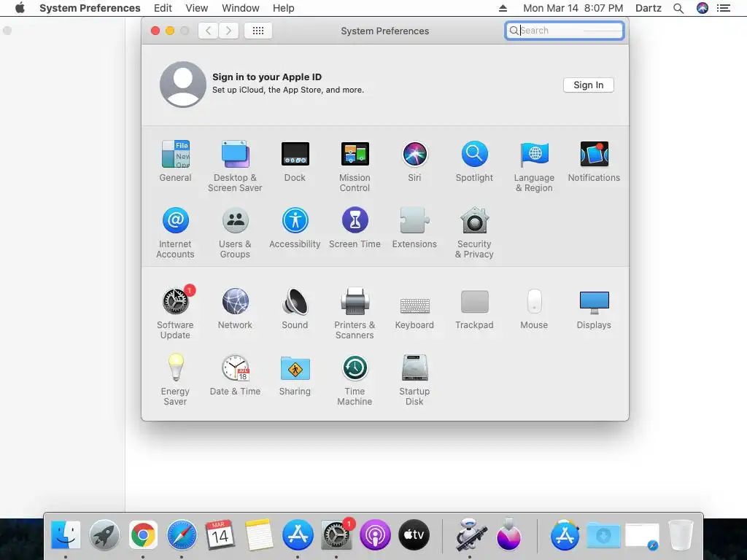Open the Dartz user menu
The width and height of the screenshot is (747, 560).
coord(649,8)
